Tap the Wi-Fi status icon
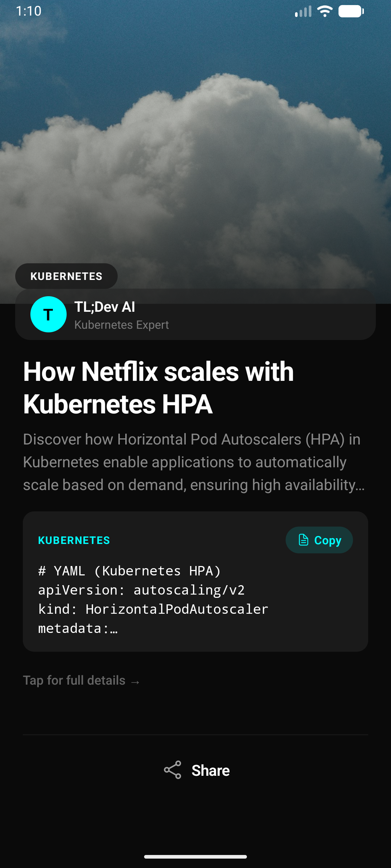This screenshot has height=868, width=391. tap(325, 11)
